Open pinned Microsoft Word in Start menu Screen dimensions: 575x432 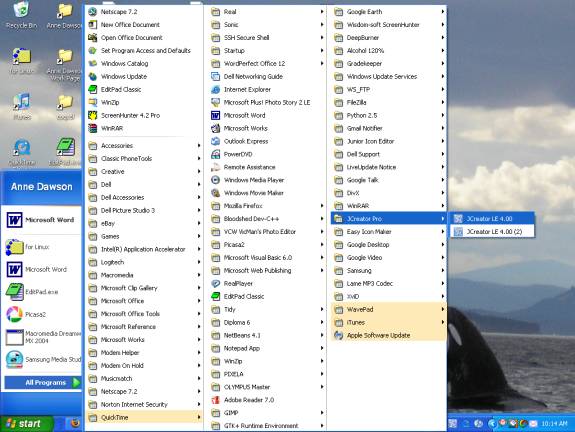click(x=41, y=220)
